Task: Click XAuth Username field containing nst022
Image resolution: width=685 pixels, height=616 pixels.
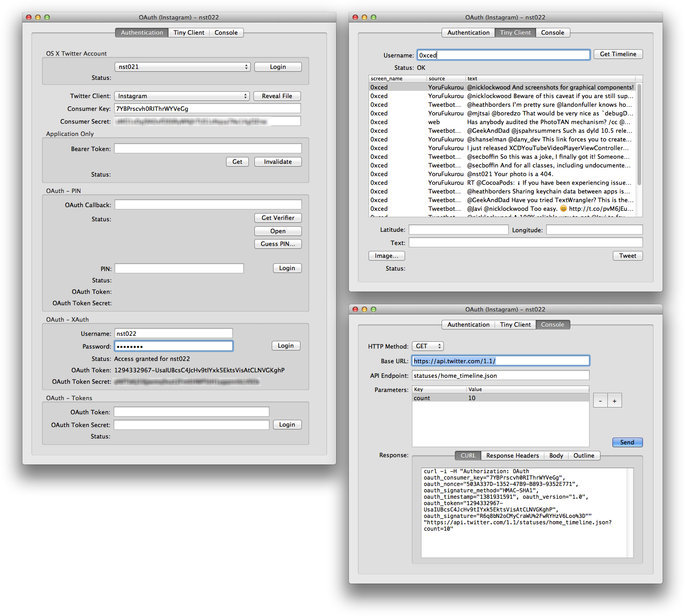Action: coord(174,333)
